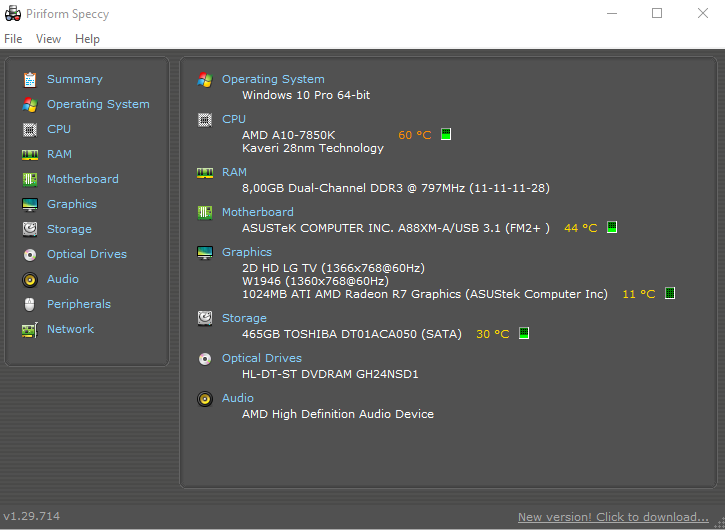
Task: Open the Help menu
Action: [x=87, y=39]
